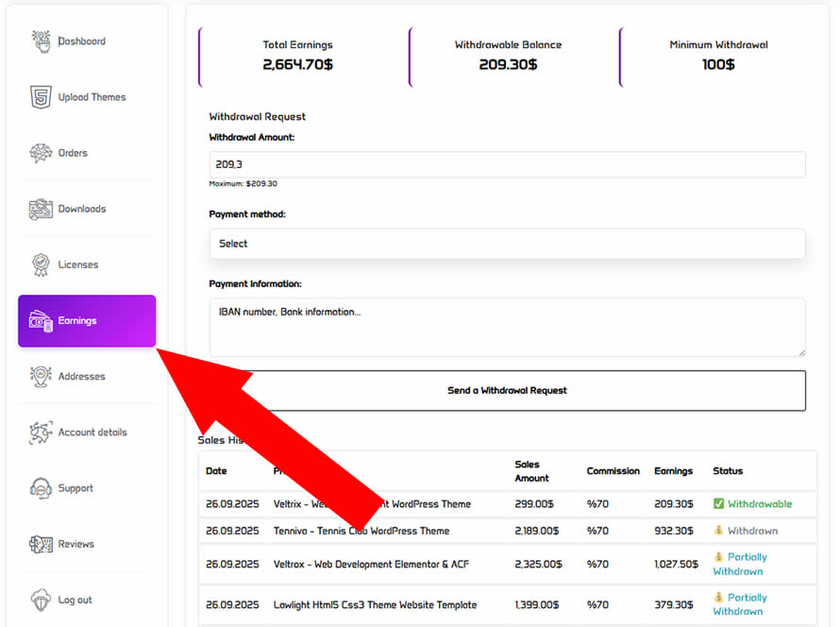This screenshot has height=627, width=840.
Task: Click the Account details icon
Action: 41,432
